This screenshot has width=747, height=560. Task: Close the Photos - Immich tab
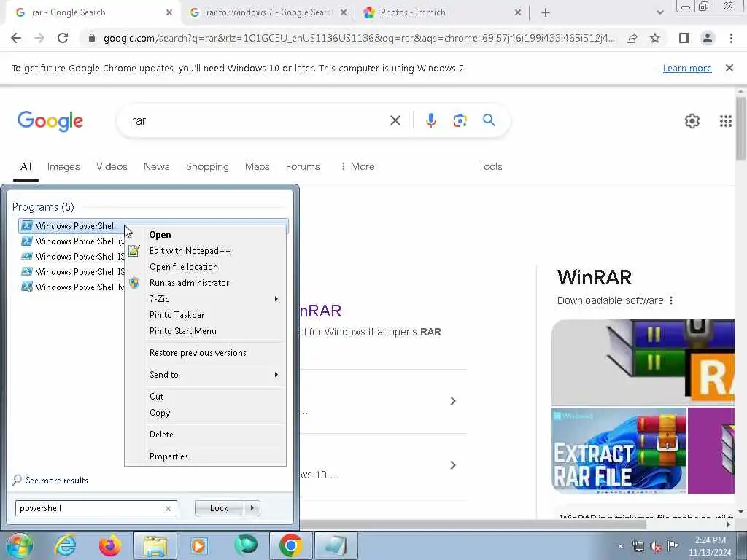[518, 12]
